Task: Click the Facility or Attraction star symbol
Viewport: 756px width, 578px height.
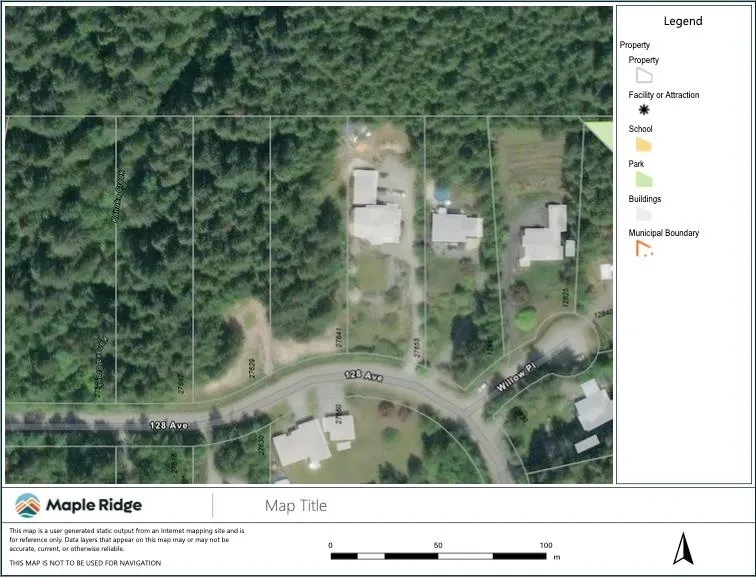Action: tap(644, 110)
